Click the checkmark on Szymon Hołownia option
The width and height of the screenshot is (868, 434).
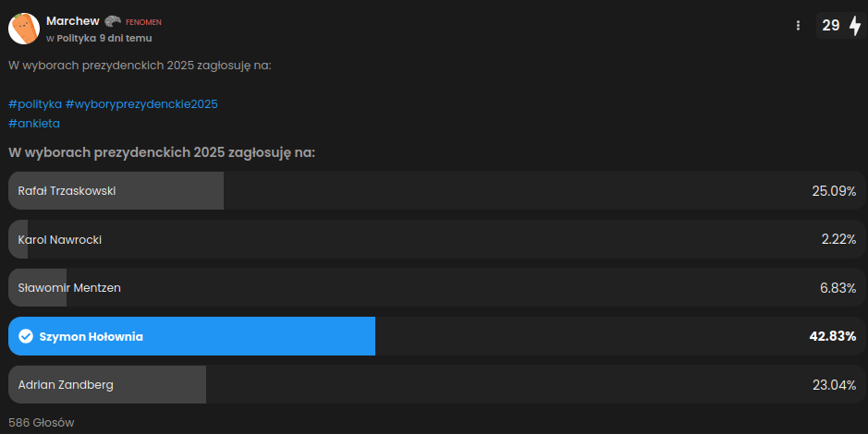coord(26,336)
